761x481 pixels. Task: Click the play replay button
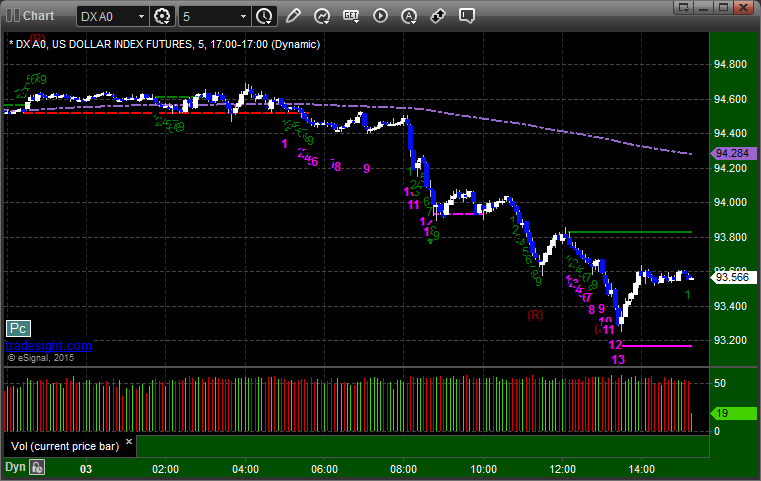(x=380, y=16)
